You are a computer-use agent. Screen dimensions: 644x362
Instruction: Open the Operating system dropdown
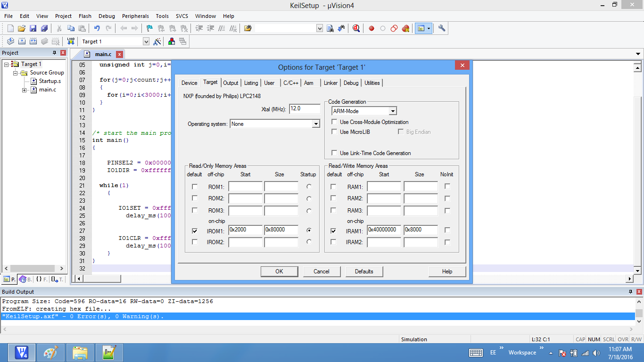[x=316, y=124]
